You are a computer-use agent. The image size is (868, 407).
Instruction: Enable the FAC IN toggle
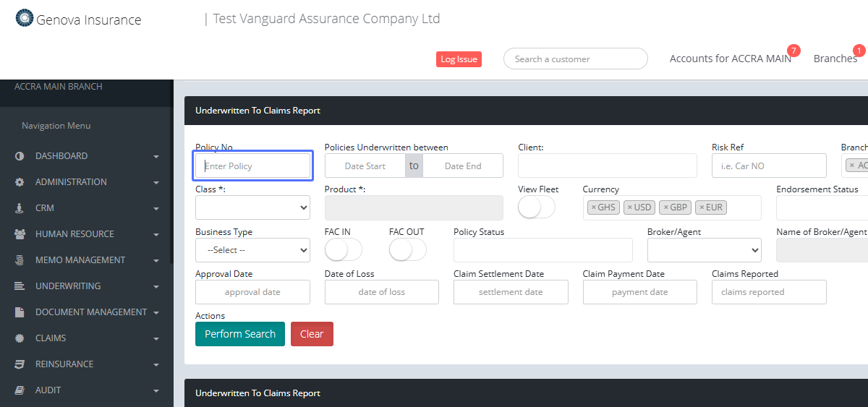tap(343, 250)
